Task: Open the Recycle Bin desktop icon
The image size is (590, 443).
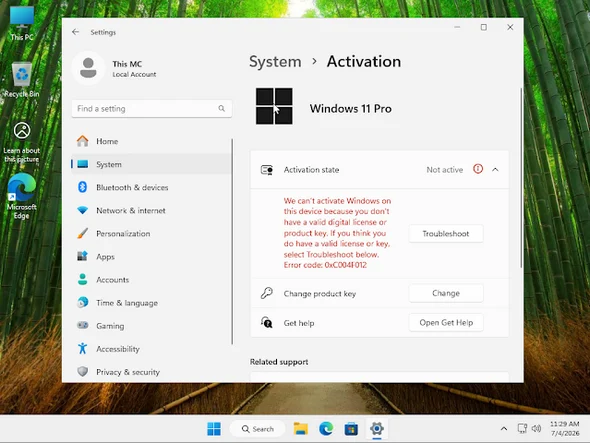Action: (x=22, y=80)
